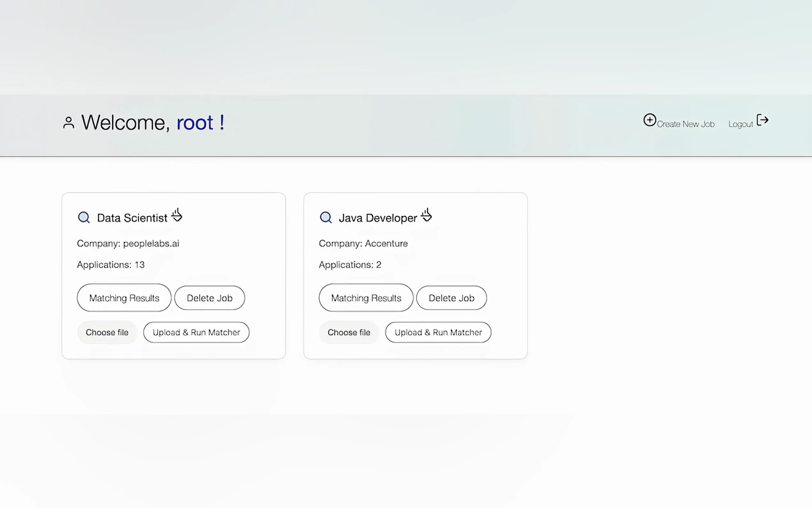This screenshot has width=812, height=508.
Task: Click the user profile icon beside Welcome
Action: (68, 123)
